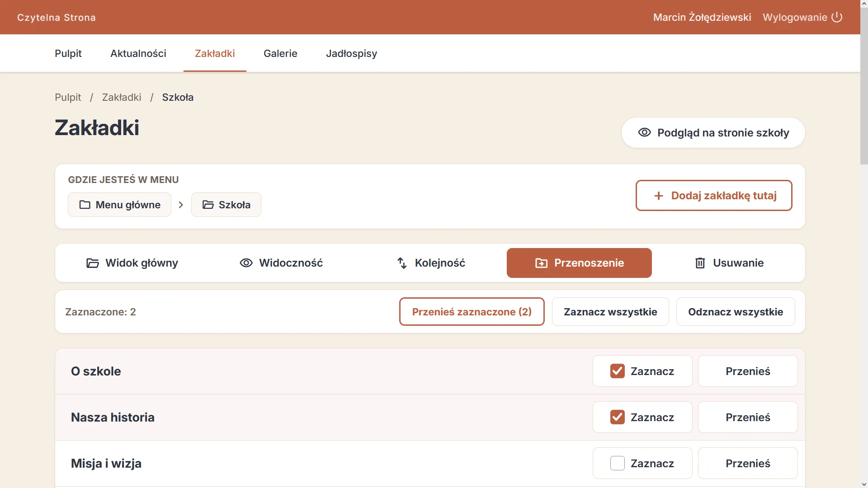Viewport: 868px width, 488px height.
Task: Uncheck the Nasza historia checkbox
Action: [618, 417]
